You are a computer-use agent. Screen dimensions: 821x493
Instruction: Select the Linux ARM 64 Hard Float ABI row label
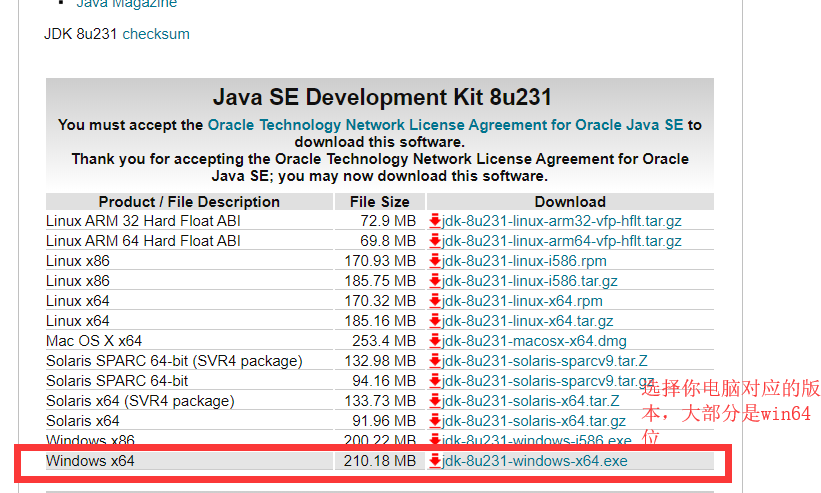click(143, 241)
